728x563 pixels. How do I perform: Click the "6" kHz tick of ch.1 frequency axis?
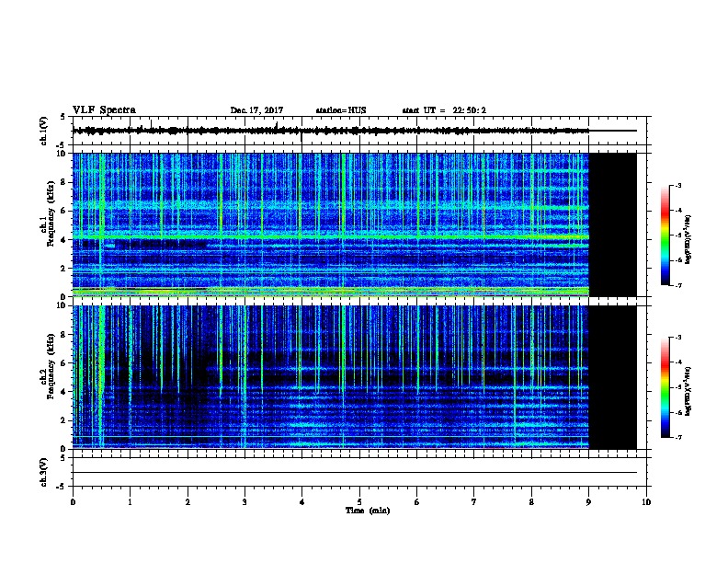point(64,211)
